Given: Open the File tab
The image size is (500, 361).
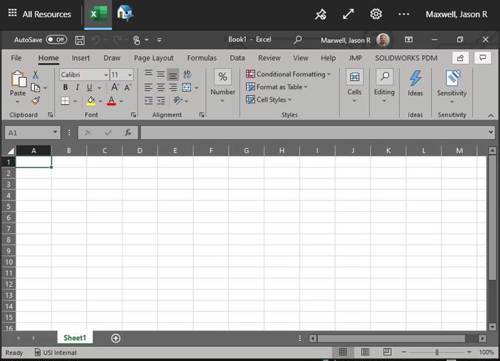Looking at the screenshot, I should [16, 58].
